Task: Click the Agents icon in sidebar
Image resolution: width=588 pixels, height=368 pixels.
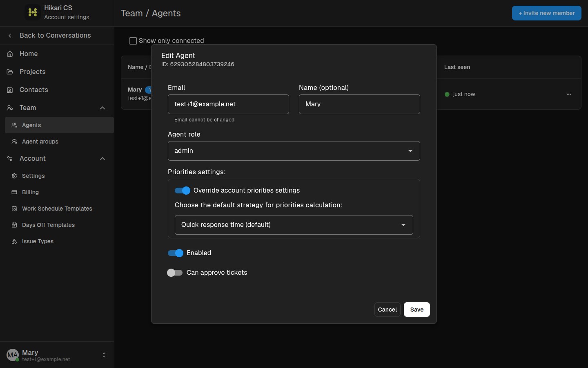Action: 14,125
